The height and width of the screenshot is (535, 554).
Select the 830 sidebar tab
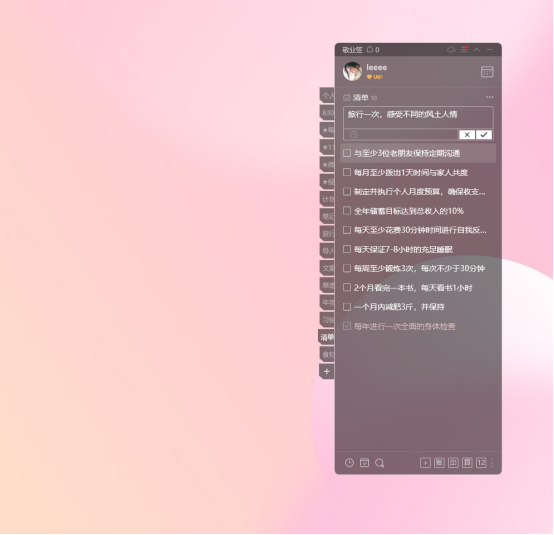[x=327, y=113]
